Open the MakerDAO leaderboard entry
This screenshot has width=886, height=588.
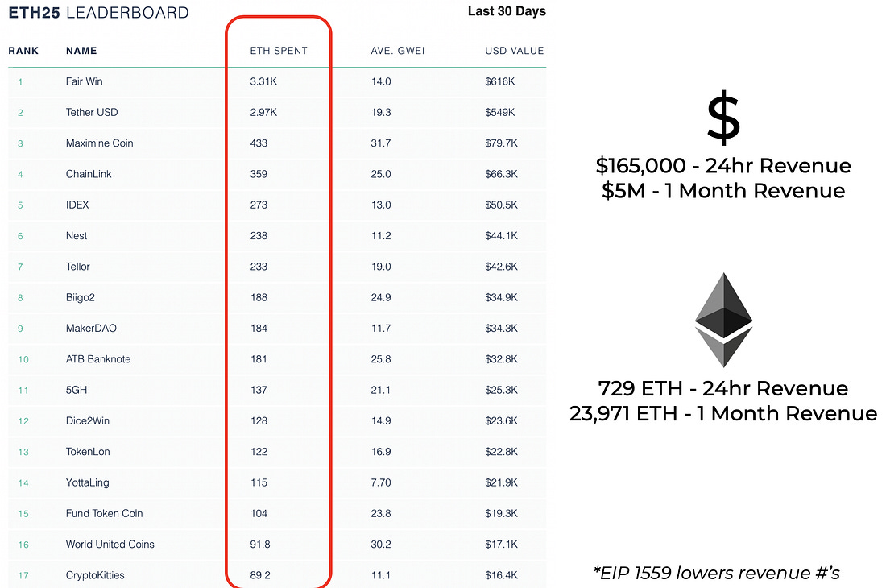click(x=91, y=328)
